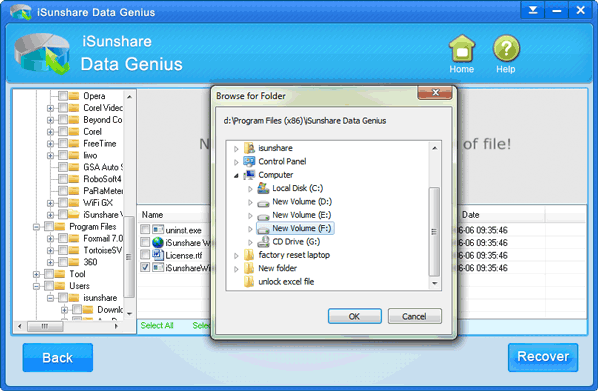Click OK in Browse for Folder dialog
This screenshot has width=598, height=391.
coord(355,316)
